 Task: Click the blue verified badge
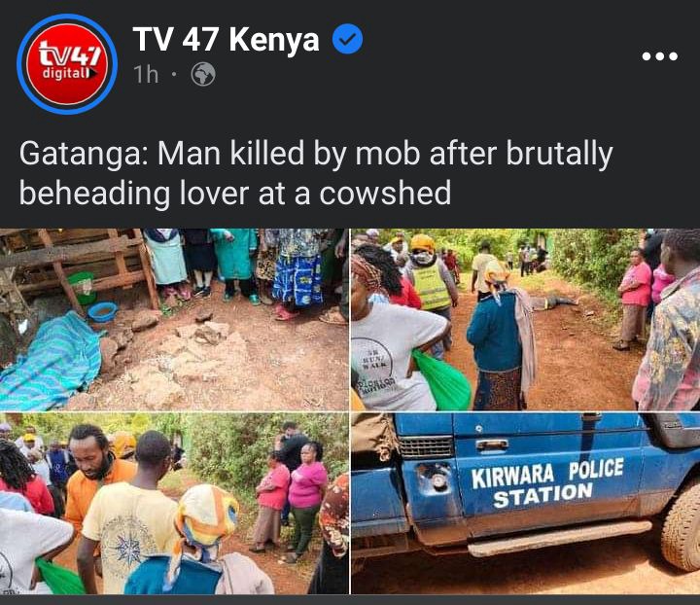(347, 39)
